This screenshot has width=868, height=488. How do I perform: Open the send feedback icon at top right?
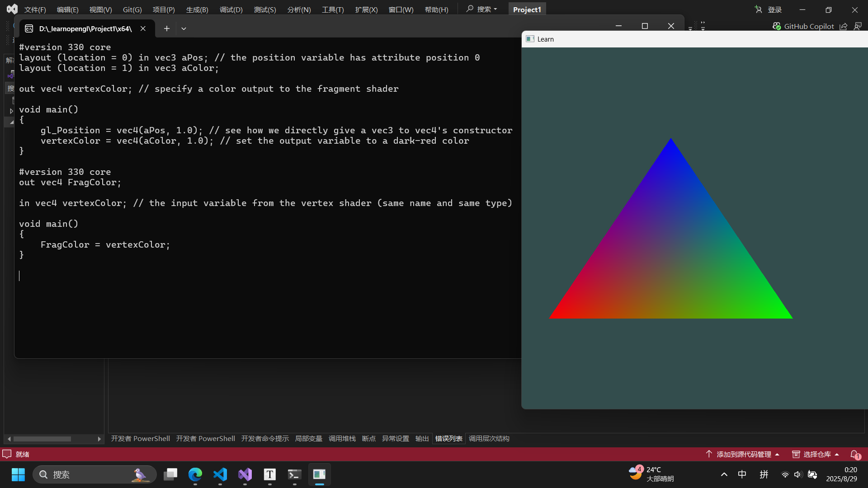(x=858, y=26)
